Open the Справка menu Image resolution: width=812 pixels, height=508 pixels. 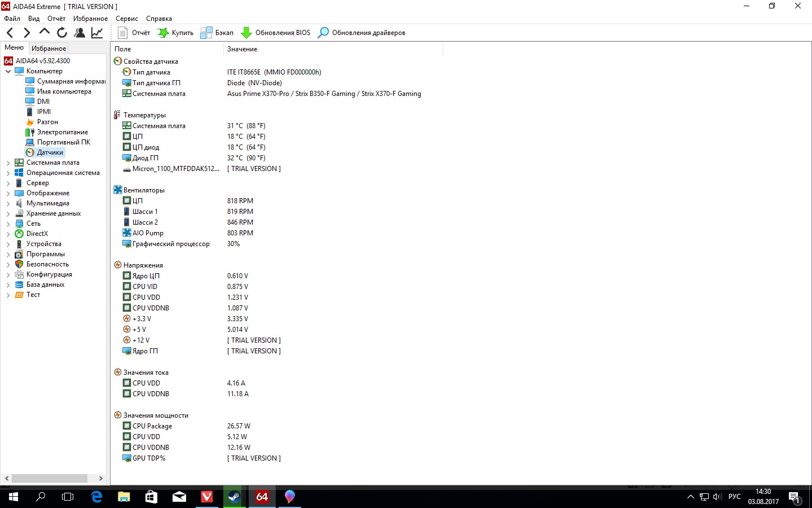click(159, 19)
